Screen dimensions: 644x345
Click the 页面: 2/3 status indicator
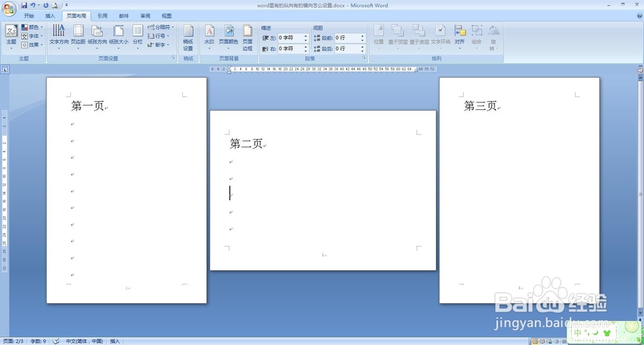click(x=13, y=341)
